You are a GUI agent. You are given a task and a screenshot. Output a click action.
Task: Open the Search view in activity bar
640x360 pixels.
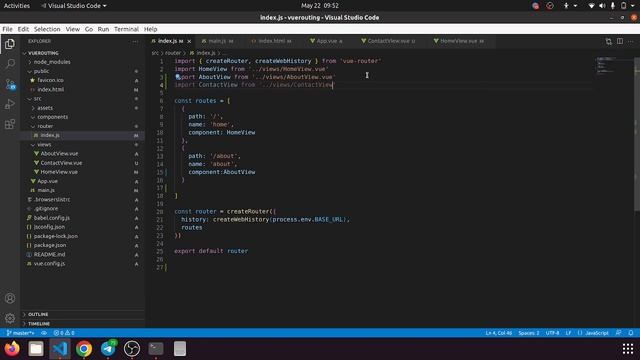(x=10, y=63)
